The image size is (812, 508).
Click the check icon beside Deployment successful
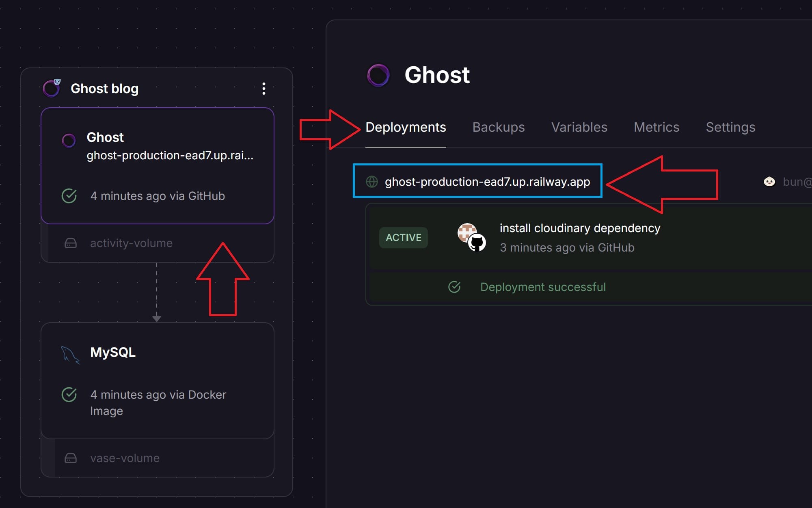coord(454,287)
